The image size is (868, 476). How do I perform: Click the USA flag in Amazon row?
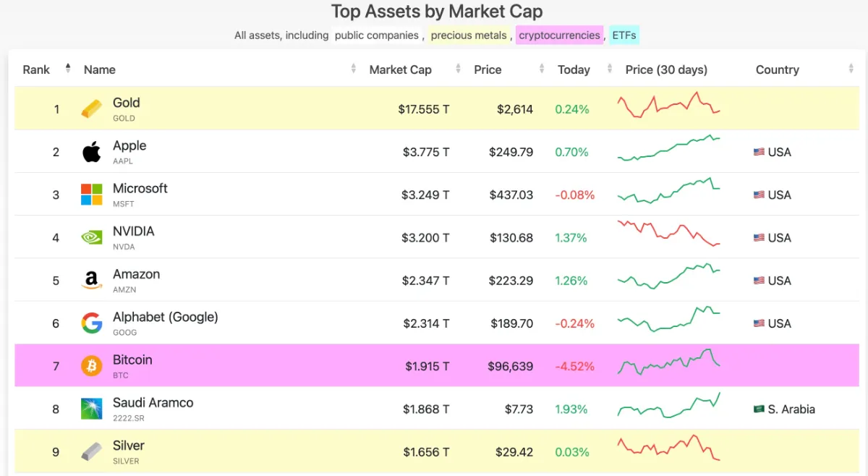pyautogui.click(x=759, y=281)
